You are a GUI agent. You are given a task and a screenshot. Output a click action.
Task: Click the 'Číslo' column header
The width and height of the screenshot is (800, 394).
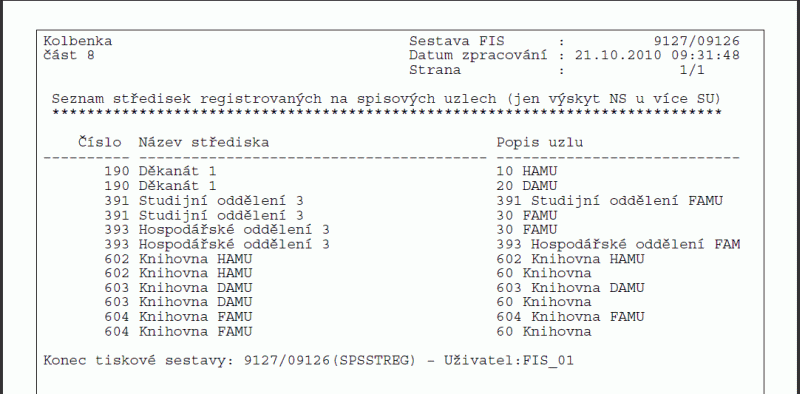(x=99, y=142)
